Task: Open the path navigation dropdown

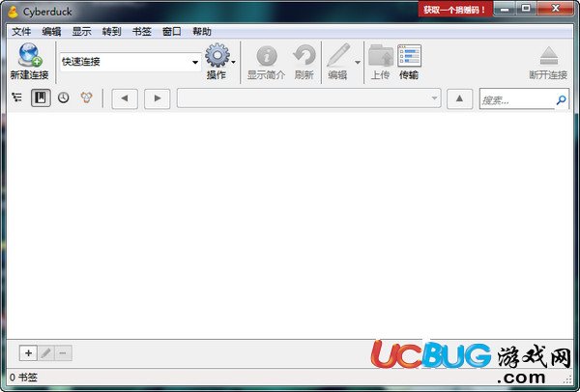Action: 309,98
